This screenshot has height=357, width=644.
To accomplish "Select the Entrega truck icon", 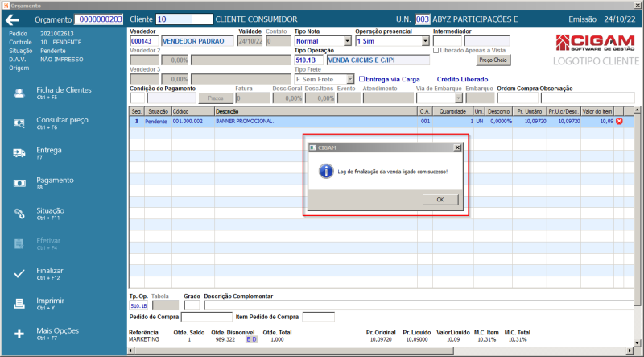I will click(x=19, y=153).
